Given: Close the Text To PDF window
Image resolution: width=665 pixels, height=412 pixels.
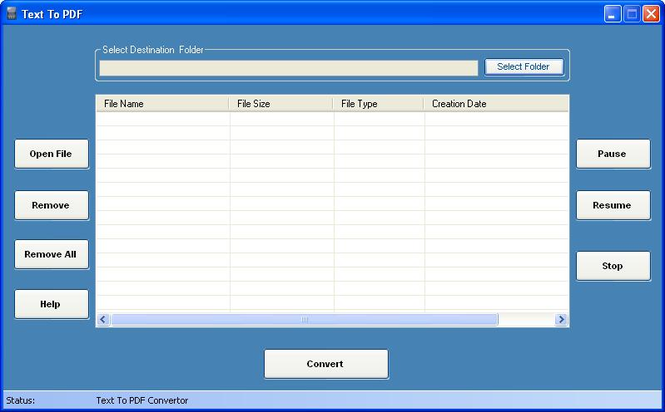Looking at the screenshot, I should click(x=651, y=14).
